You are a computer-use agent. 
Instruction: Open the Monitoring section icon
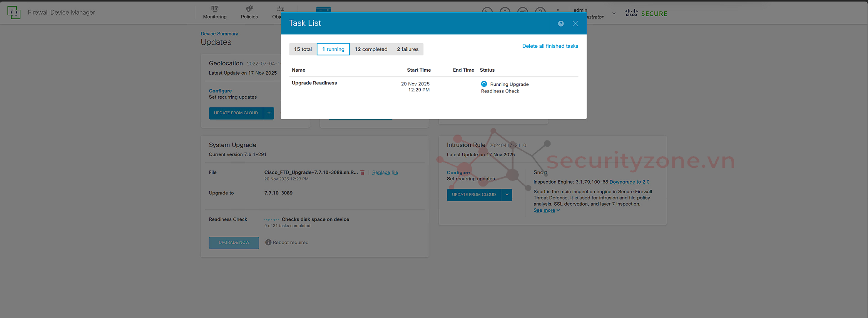click(x=215, y=9)
